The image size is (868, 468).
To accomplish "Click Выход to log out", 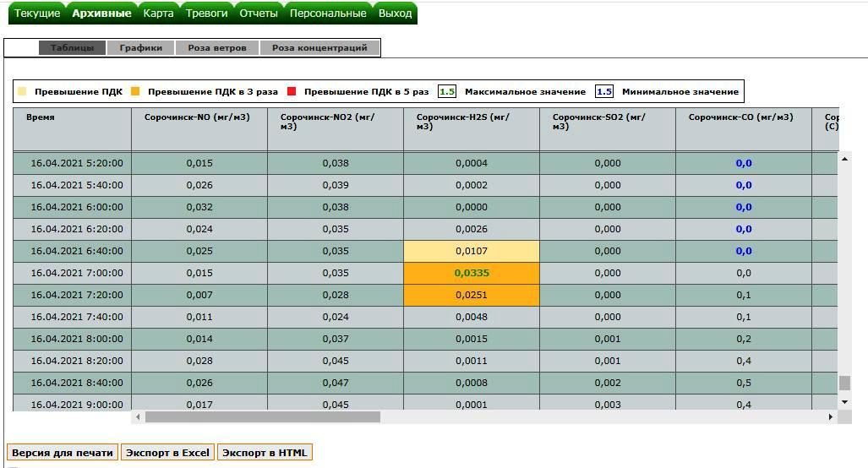I will click(x=395, y=14).
